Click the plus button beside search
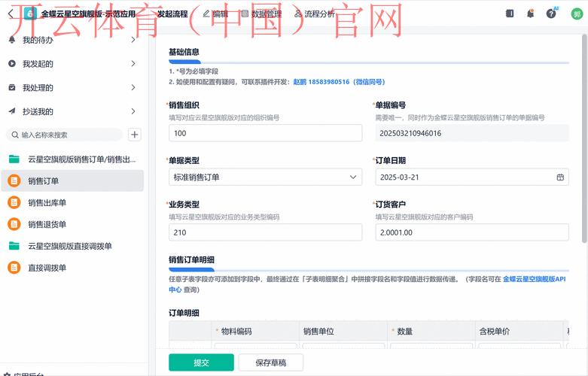 (135, 135)
